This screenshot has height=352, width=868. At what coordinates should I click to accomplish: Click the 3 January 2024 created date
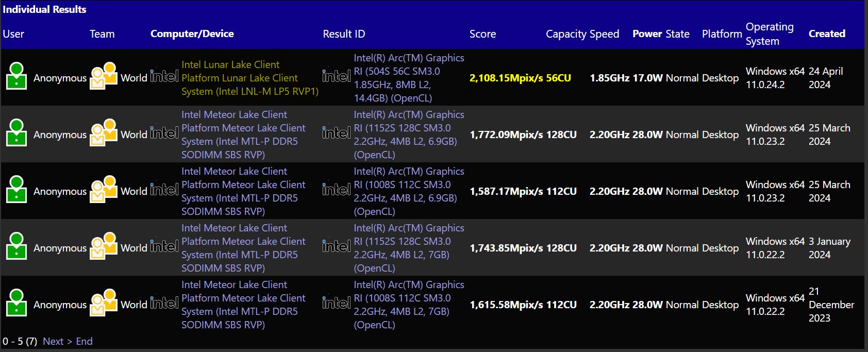(x=829, y=248)
